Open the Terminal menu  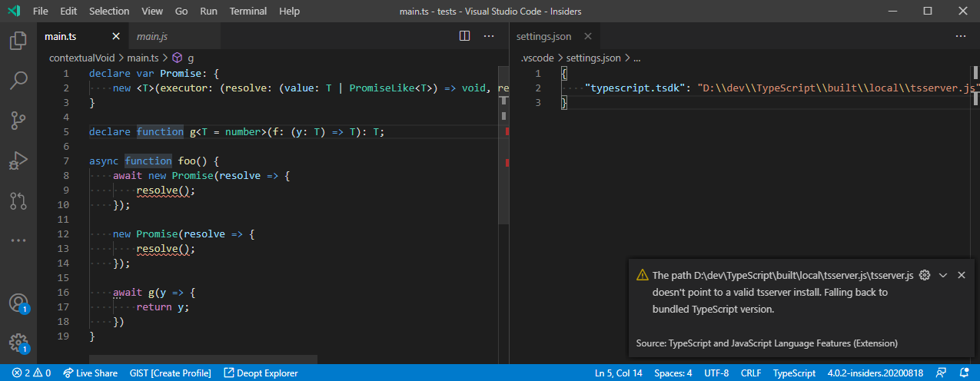tap(248, 12)
